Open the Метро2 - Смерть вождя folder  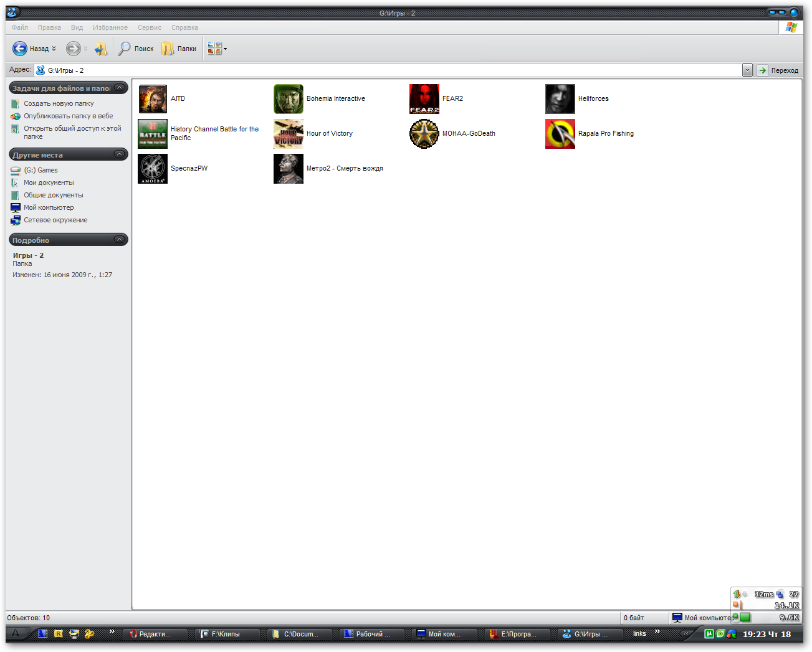[x=289, y=168]
